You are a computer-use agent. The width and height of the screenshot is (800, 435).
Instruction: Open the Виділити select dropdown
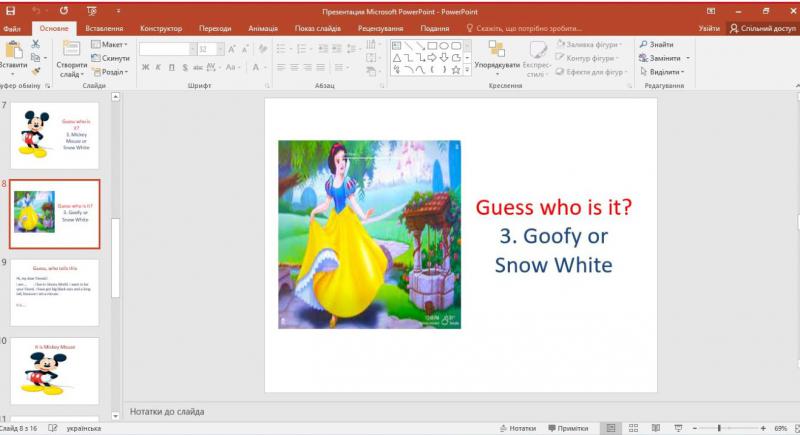click(662, 72)
